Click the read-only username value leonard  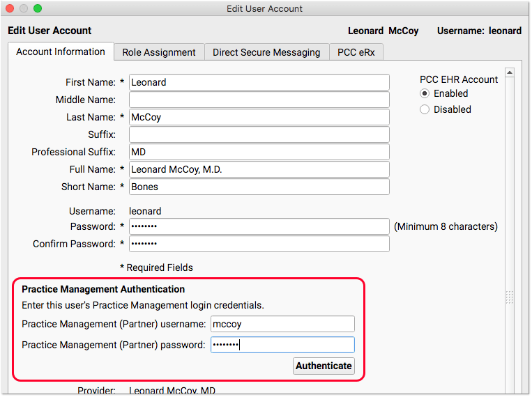click(x=145, y=211)
